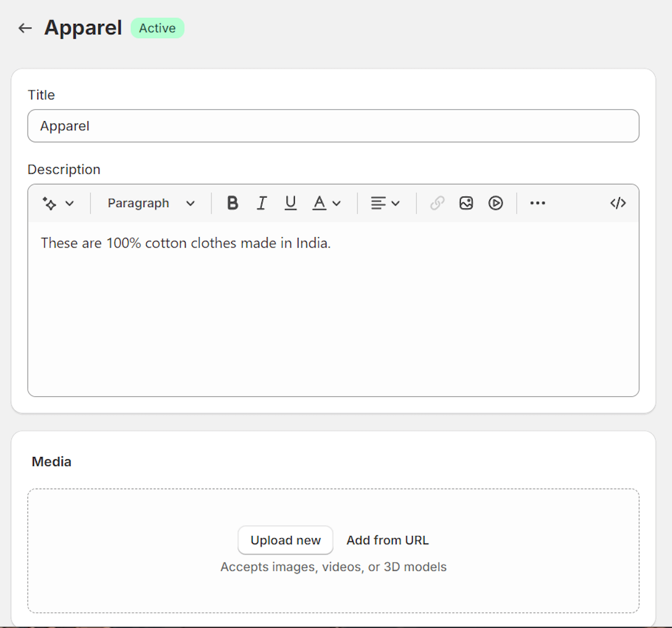Toggle italic formatting
The height and width of the screenshot is (628, 672).
(x=261, y=203)
